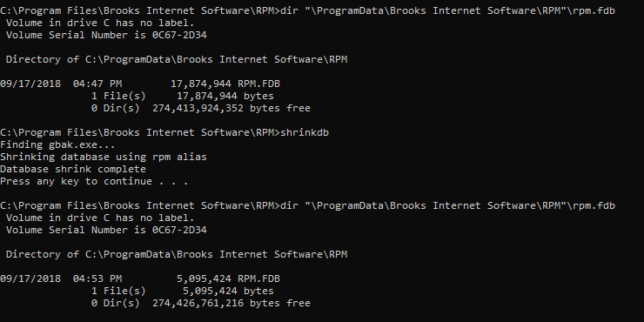Click the 274,426,761,216 bytes free text
The width and height of the screenshot is (644, 322).
[x=231, y=303]
